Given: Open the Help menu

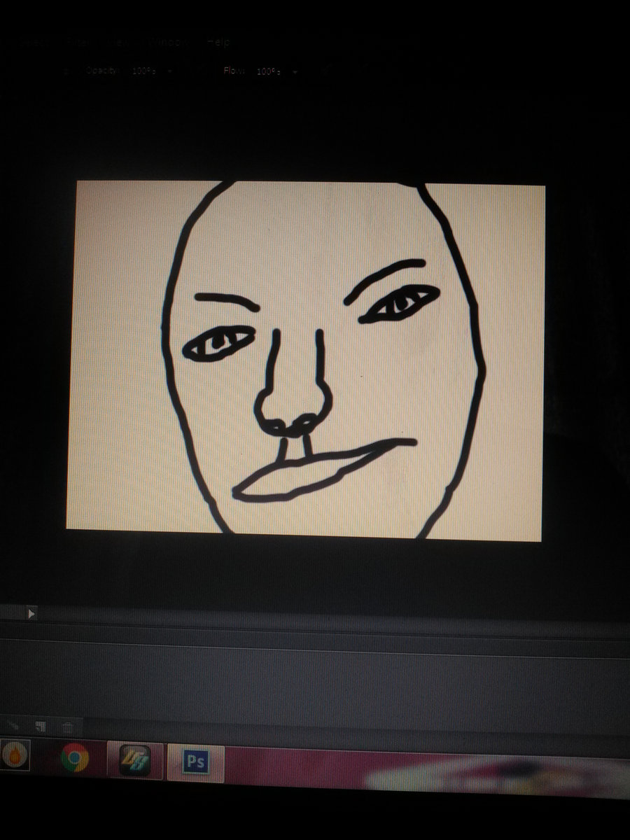Looking at the screenshot, I should pos(218,42).
